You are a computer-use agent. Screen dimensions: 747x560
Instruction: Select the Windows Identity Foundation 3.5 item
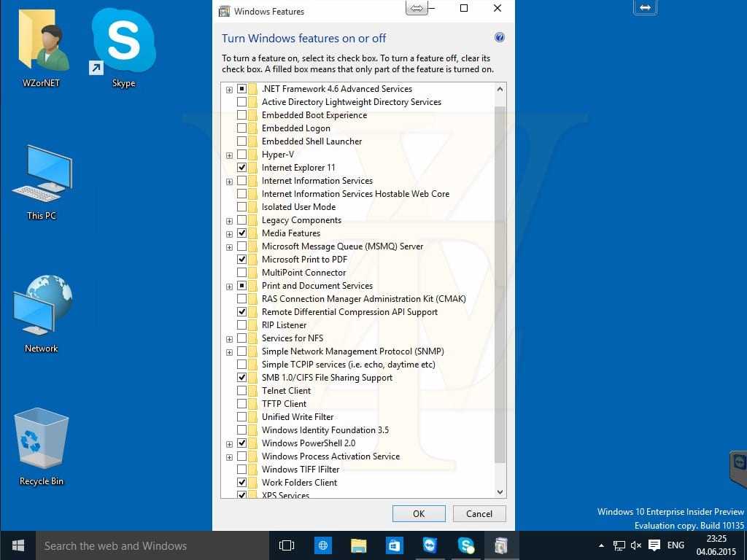pos(325,430)
